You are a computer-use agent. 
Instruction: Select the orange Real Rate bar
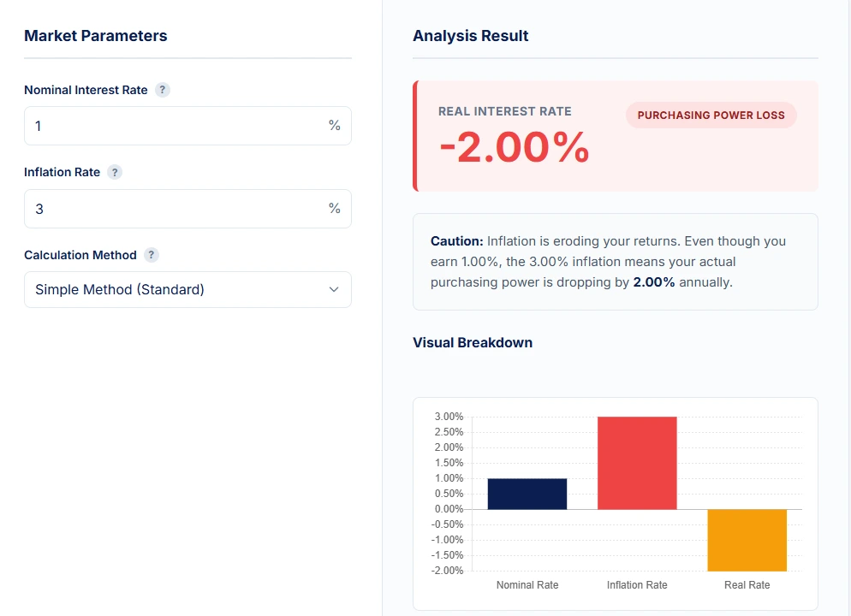[747, 540]
